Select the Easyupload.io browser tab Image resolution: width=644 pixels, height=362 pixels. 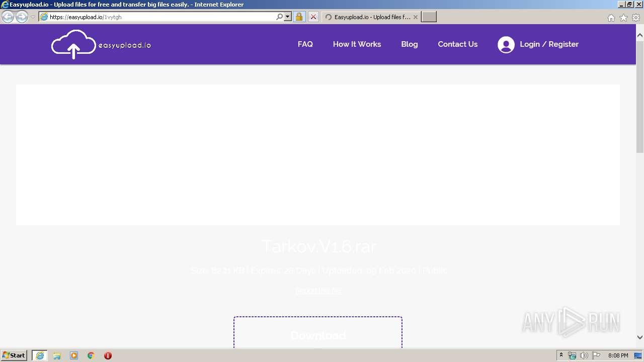coord(370,17)
